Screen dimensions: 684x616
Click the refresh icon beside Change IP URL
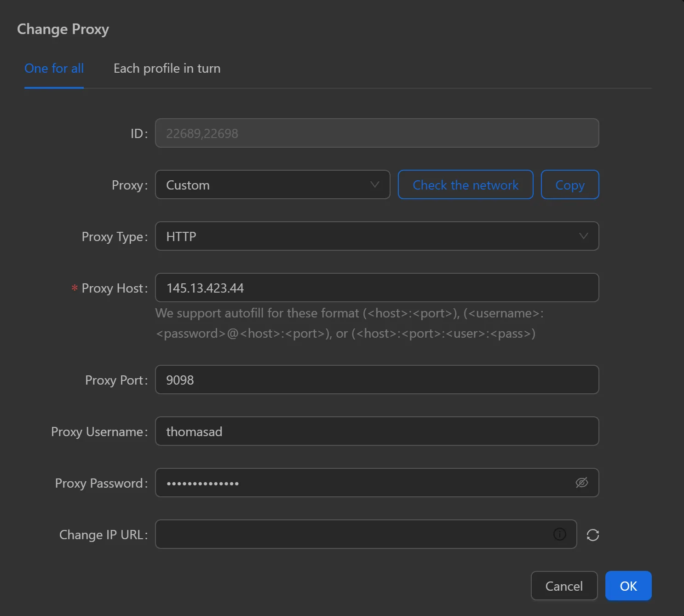(x=593, y=535)
